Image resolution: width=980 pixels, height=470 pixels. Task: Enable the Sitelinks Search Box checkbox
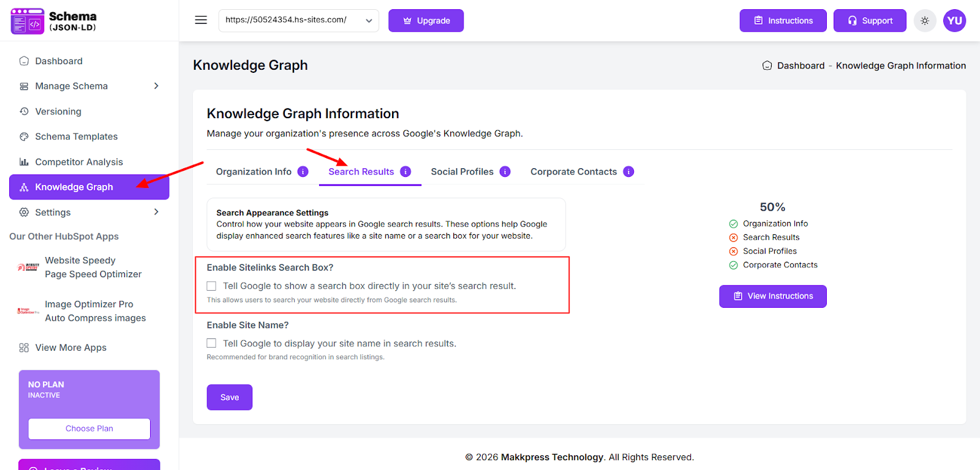[211, 286]
